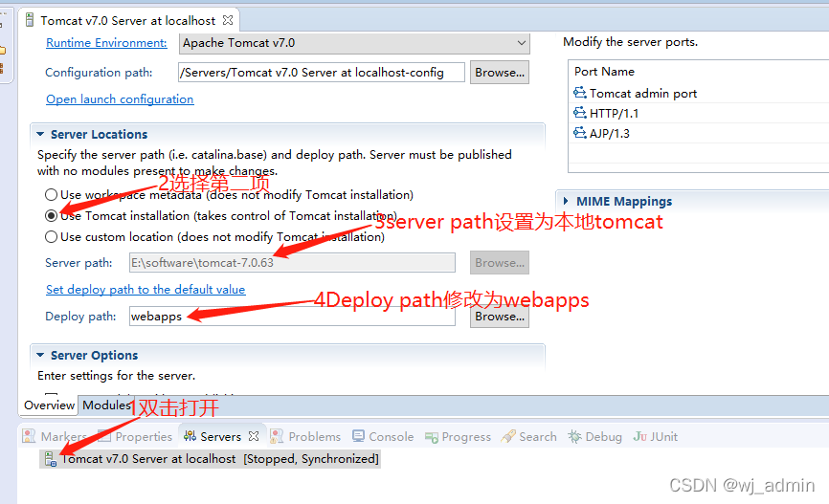The width and height of the screenshot is (829, 504).
Task: Click the Server path field
Action: pyautogui.click(x=292, y=263)
